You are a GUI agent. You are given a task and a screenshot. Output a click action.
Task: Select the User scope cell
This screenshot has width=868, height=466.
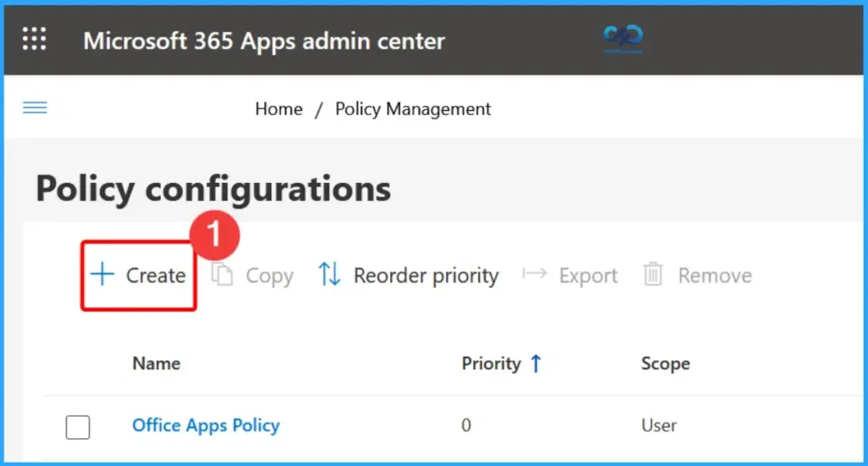click(659, 425)
